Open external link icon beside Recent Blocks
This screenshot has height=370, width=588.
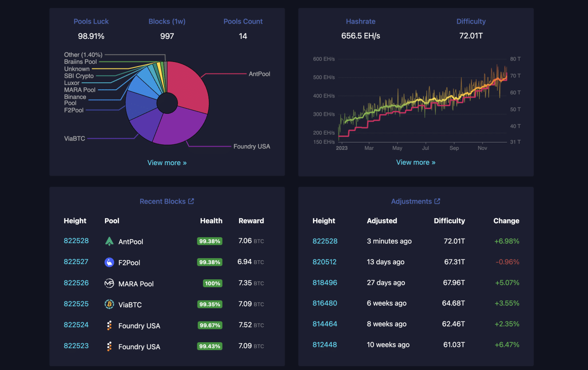tap(191, 201)
